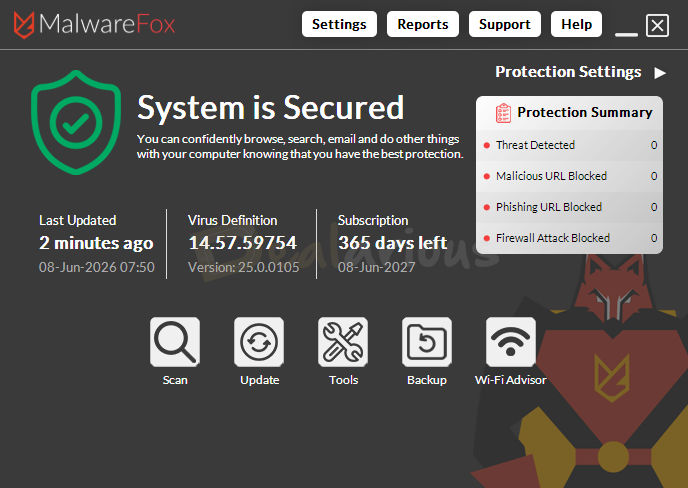
Task: Click the '2 minutes ago' value
Action: coord(96,243)
